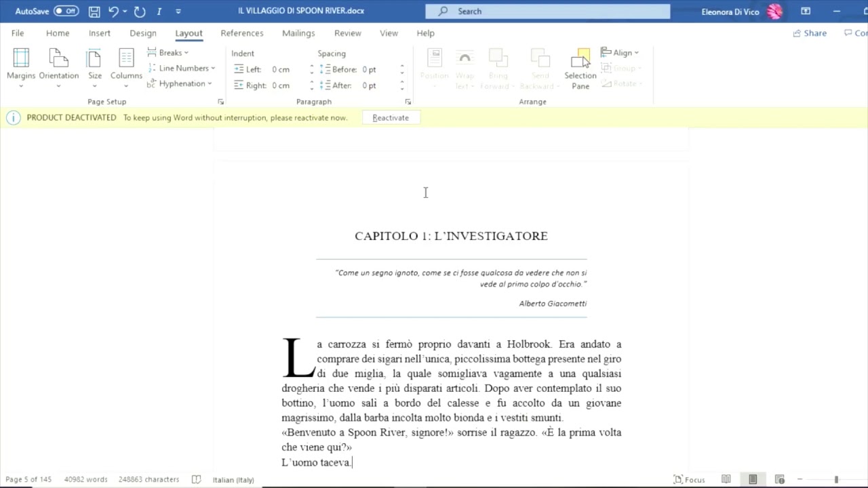Click the Indent Right stepper arrows
The image size is (868, 488).
(x=312, y=85)
